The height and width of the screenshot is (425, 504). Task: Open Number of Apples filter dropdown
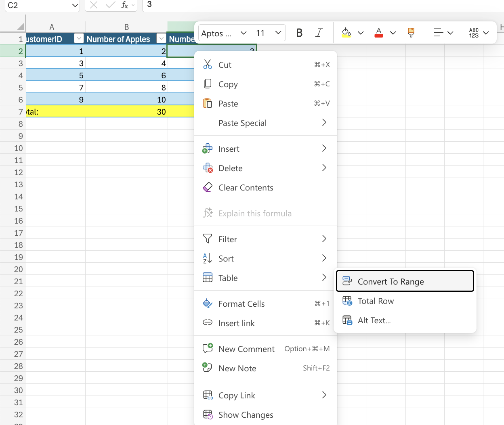(161, 39)
